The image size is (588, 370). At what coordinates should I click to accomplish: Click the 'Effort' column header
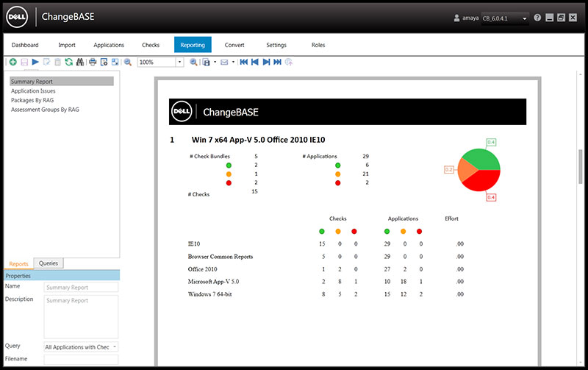pos(451,218)
